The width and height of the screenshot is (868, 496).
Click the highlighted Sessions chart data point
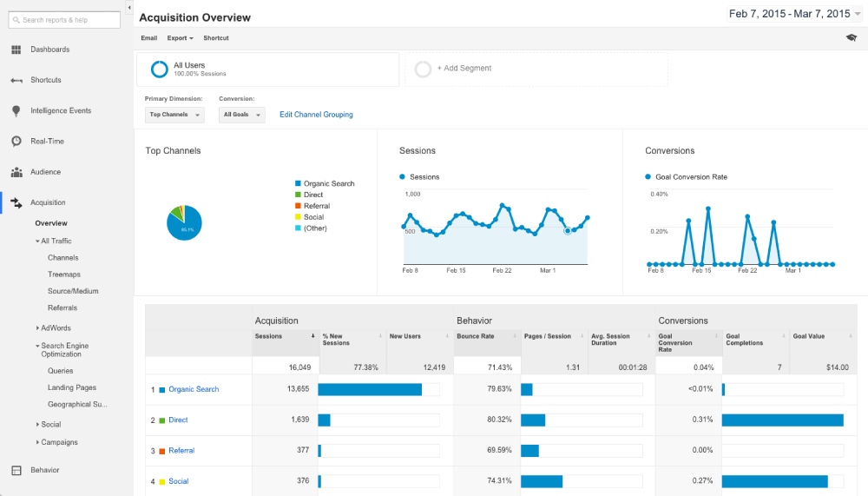(x=568, y=230)
